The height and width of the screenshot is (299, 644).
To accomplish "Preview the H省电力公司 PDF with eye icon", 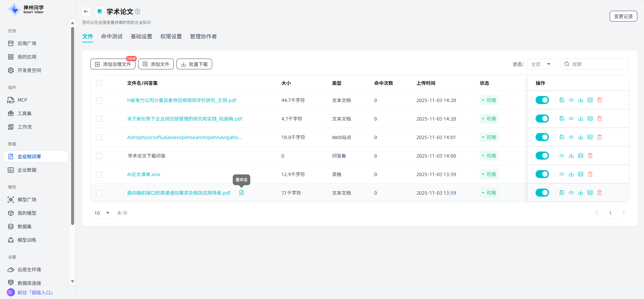I will click(571, 100).
